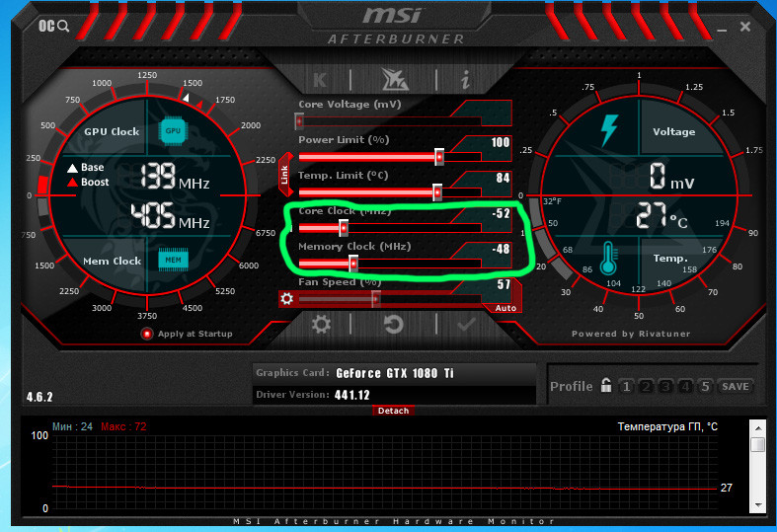The width and height of the screenshot is (777, 532).
Task: Click the Fan Speed slider handle
Action: (376, 299)
